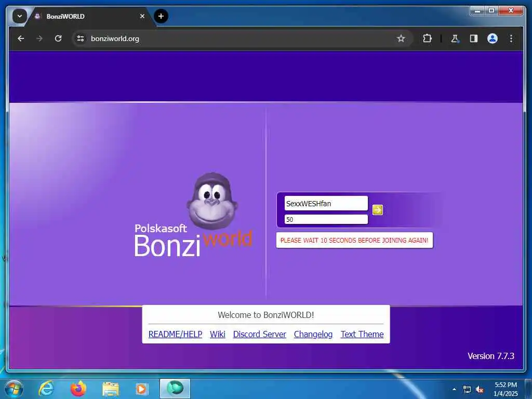The image size is (532, 399).
Task: Open the Changelog link
Action: 313,334
